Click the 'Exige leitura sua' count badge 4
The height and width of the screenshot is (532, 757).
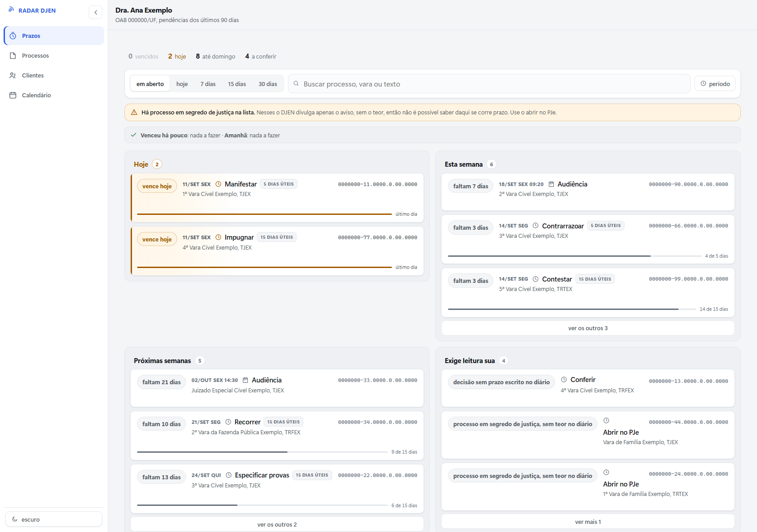(x=504, y=360)
